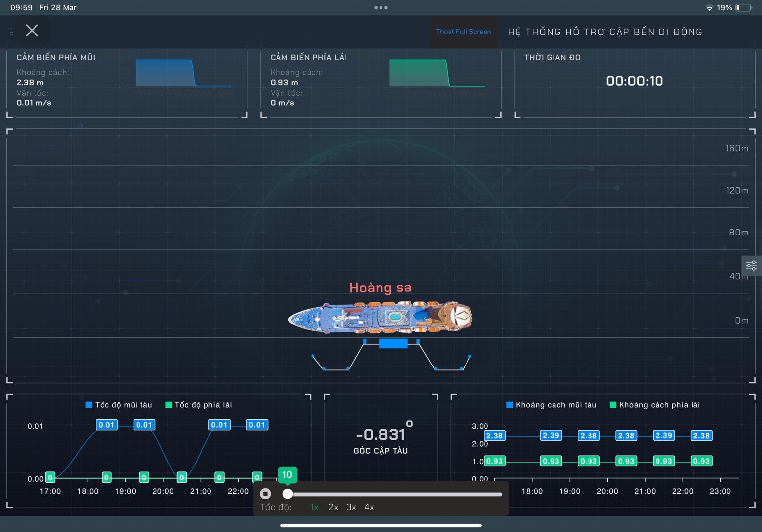Toggle Khoảng cách mũi tàu legend series
762x532 pixels.
(551, 405)
